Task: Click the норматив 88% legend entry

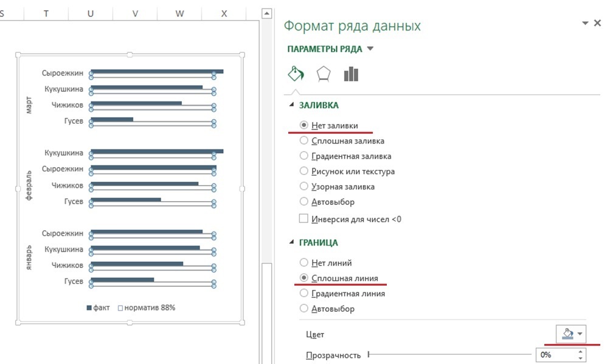Action: click(x=146, y=308)
